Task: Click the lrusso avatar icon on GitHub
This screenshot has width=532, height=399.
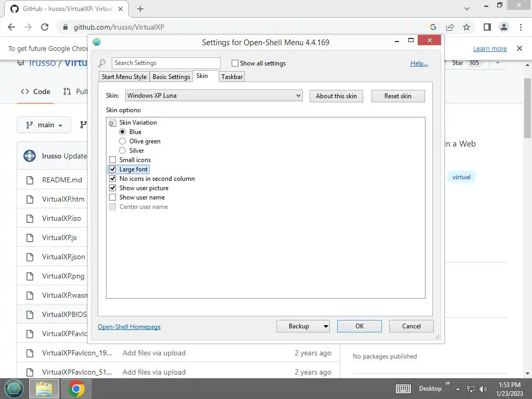Action: tap(30, 156)
